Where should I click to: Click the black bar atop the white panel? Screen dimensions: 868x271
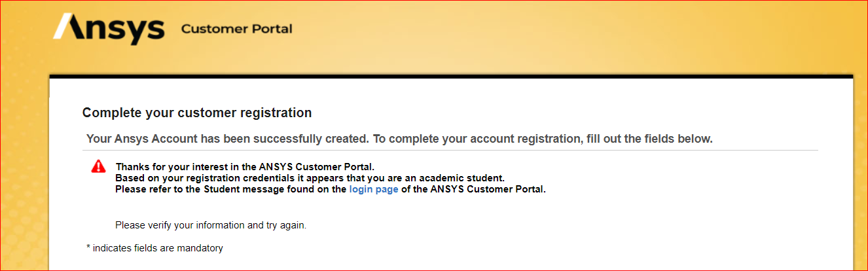[x=451, y=76]
